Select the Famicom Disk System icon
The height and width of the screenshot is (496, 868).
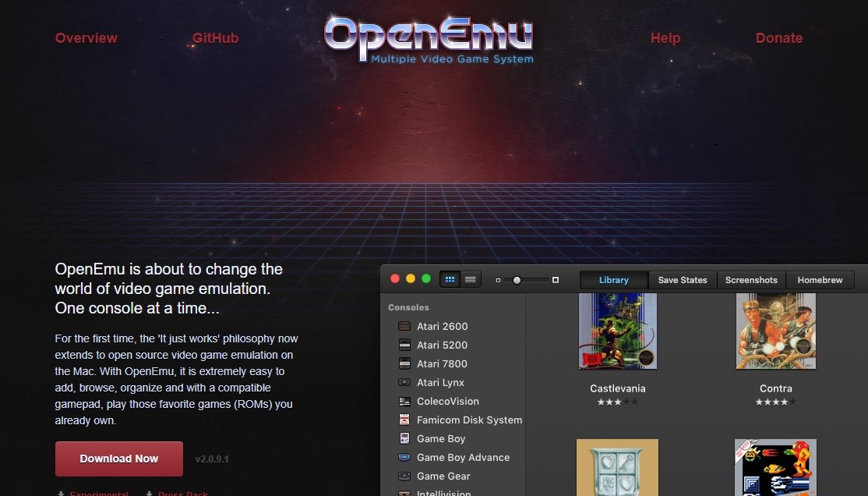(404, 420)
